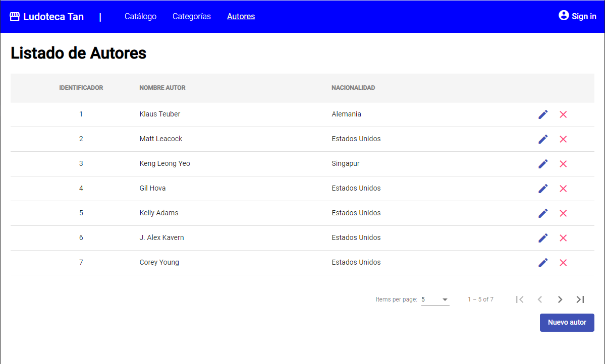Viewport: 605px width, 364px height.
Task: Edit the Klaus Teuber author row
Action: point(543,114)
